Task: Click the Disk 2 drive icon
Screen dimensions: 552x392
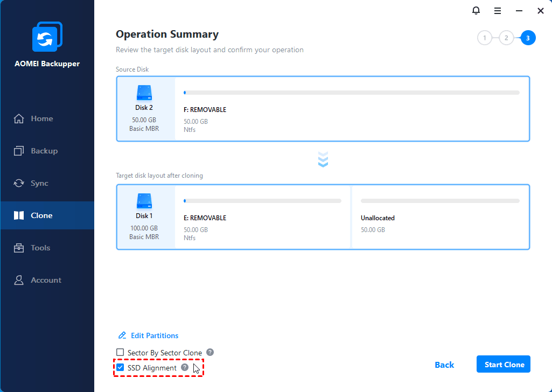Action: click(x=144, y=93)
